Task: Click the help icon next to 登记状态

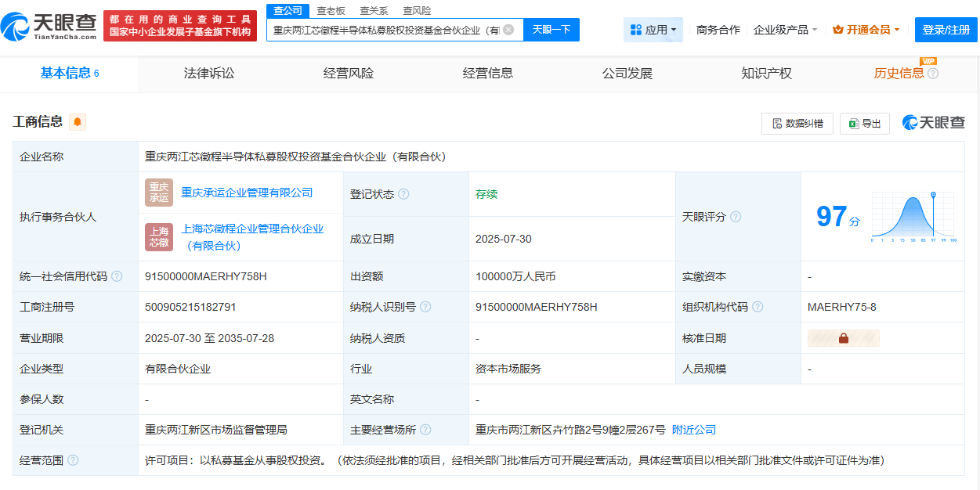Action: (403, 194)
